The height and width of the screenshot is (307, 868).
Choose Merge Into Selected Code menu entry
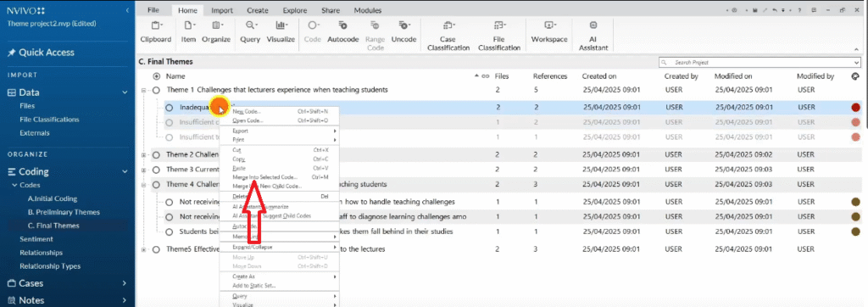click(x=265, y=176)
